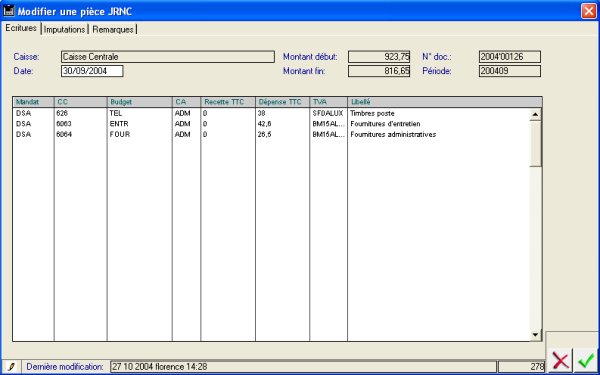The width and height of the screenshot is (600, 375).
Task: Confirm with the green checkmark icon
Action: [x=585, y=360]
